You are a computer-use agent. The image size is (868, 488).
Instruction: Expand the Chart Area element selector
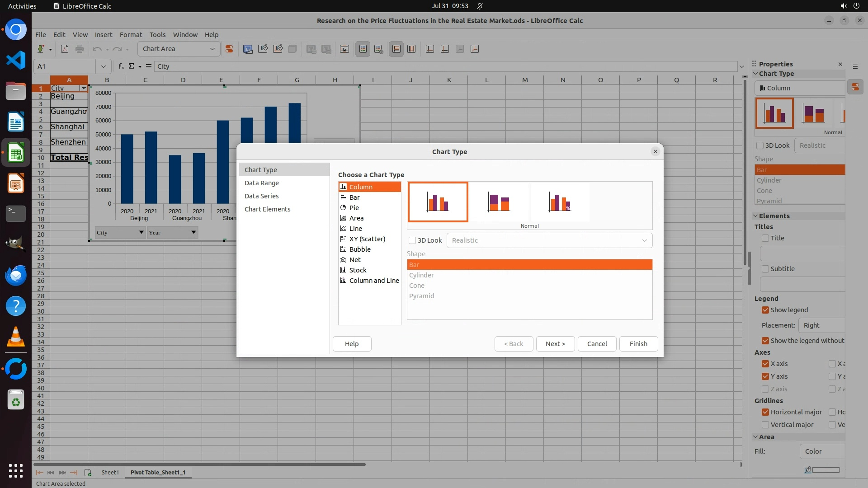click(212, 49)
